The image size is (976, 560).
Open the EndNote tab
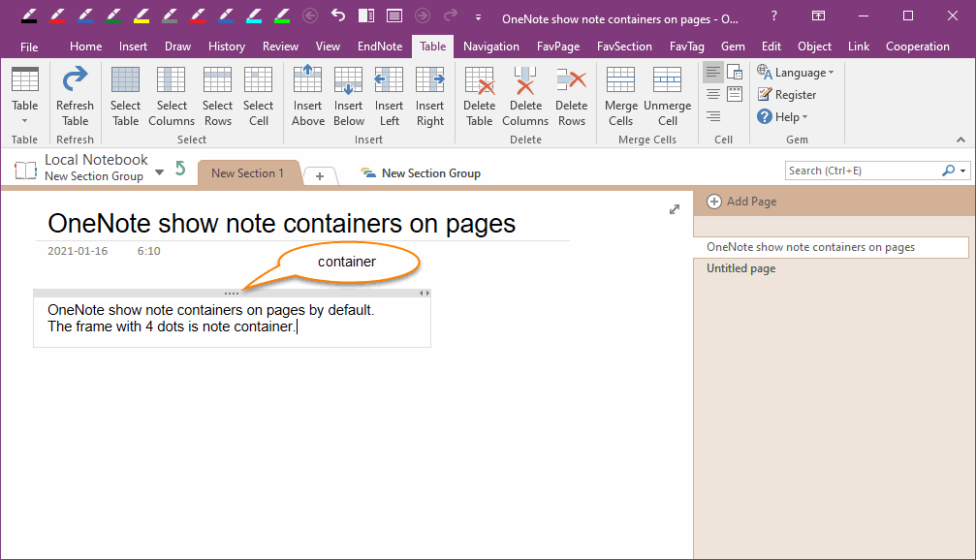click(380, 47)
